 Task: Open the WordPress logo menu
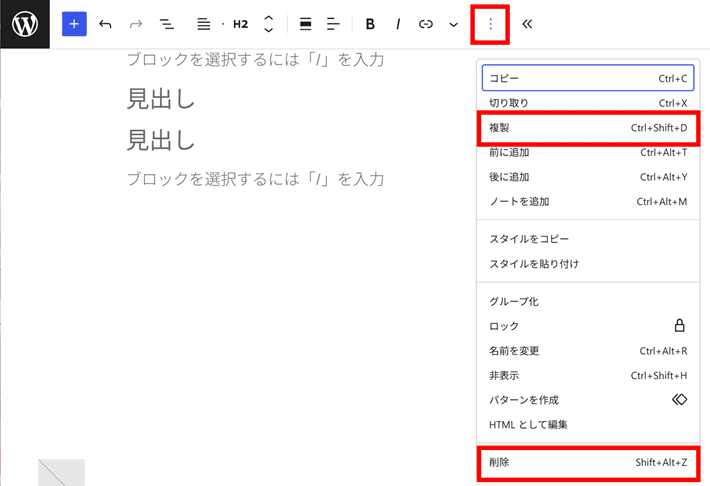(25, 24)
